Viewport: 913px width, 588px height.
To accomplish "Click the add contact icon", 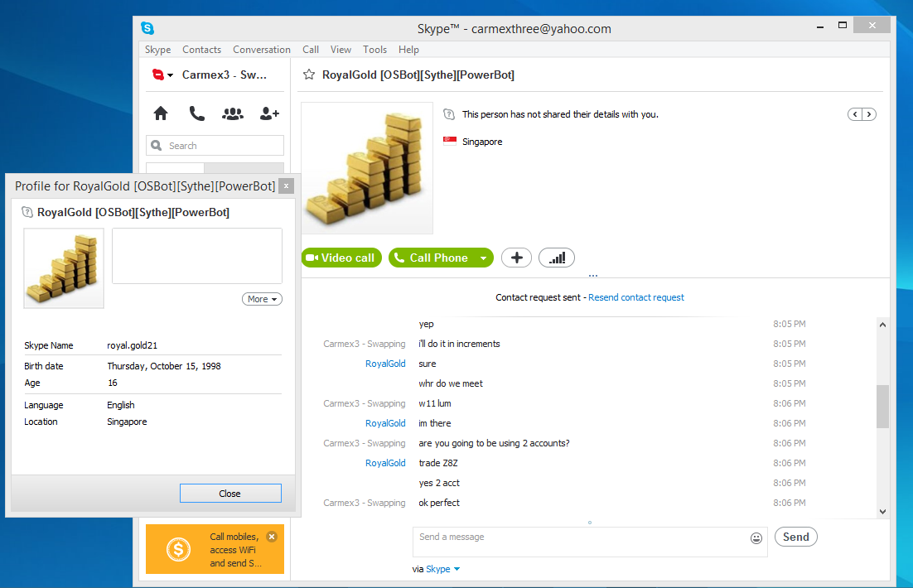I will coord(269,113).
